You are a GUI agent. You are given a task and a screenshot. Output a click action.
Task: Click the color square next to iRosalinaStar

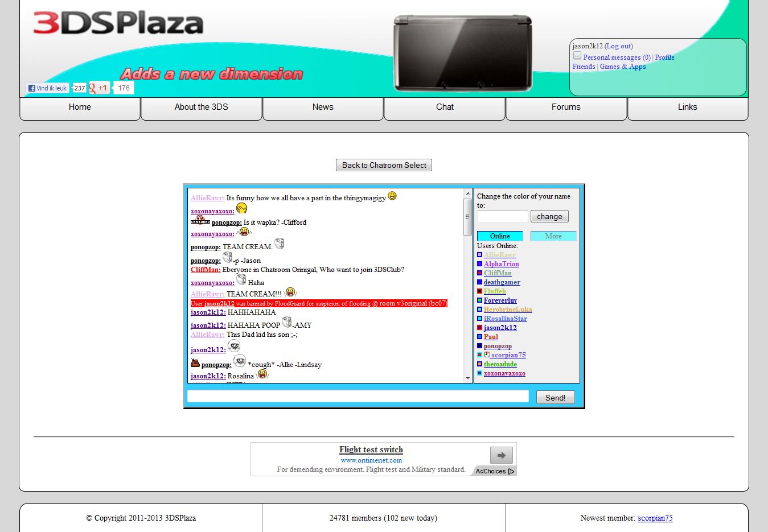[480, 319]
